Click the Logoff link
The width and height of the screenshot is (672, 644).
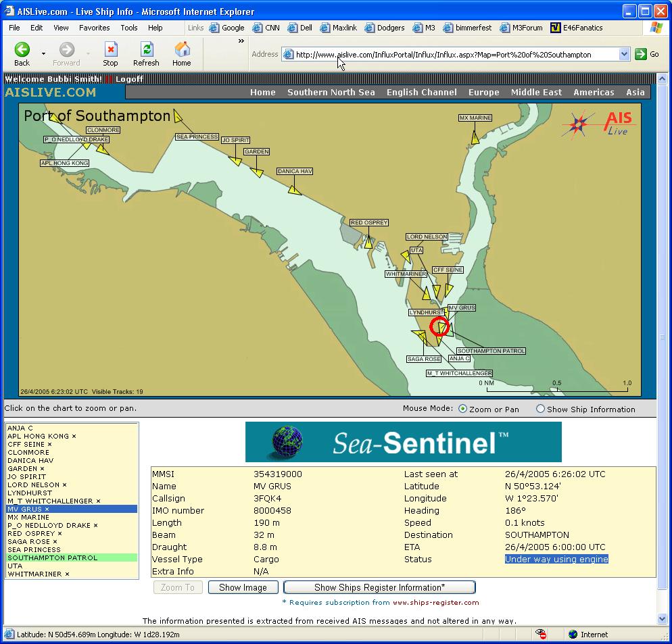point(129,79)
